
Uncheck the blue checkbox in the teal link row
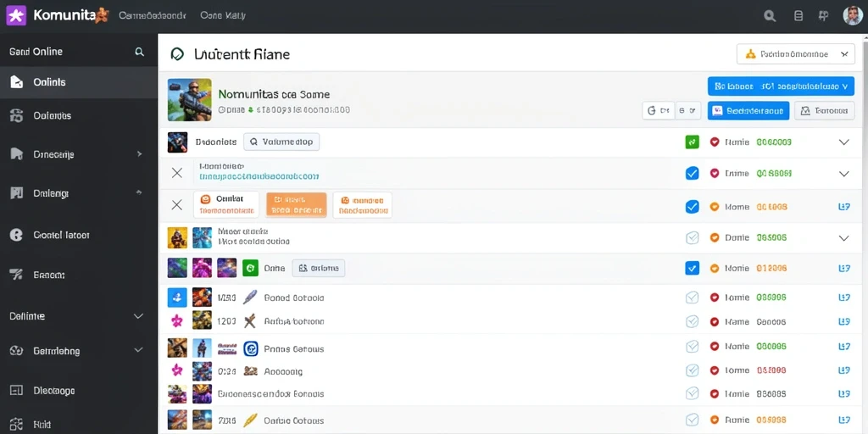(692, 173)
